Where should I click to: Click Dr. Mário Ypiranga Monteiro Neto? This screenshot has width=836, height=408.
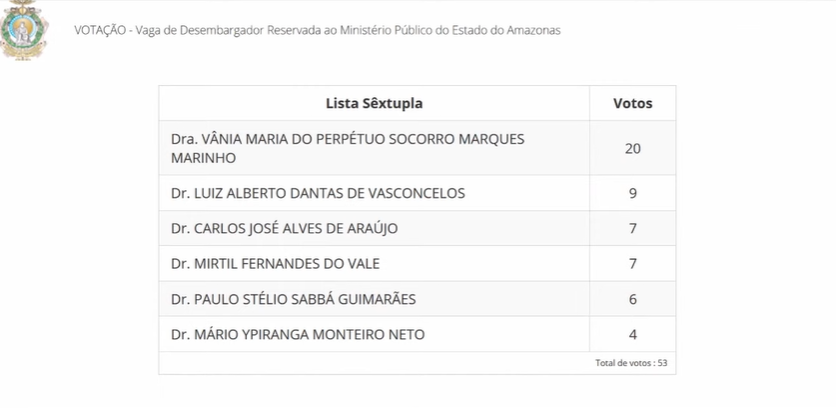point(298,335)
